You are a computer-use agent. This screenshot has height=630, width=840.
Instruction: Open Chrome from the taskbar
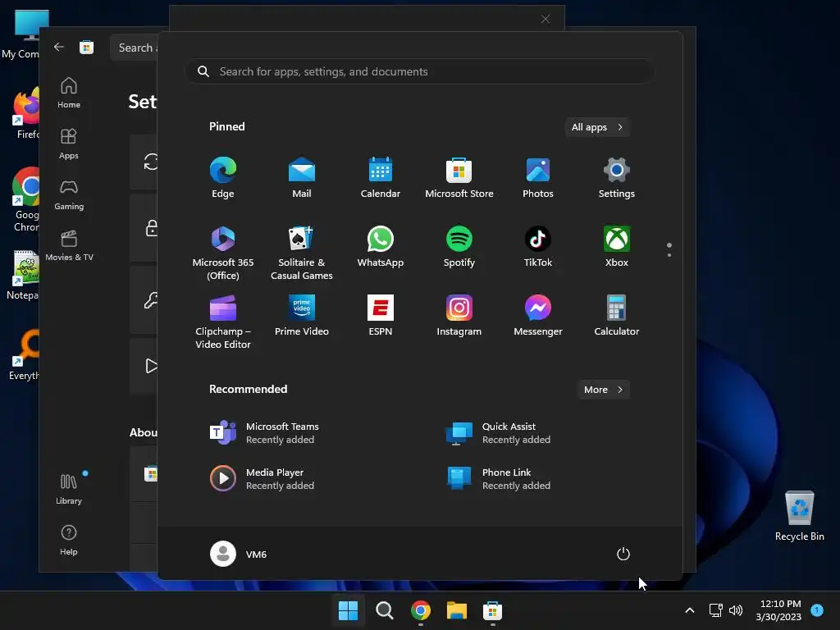coord(421,610)
